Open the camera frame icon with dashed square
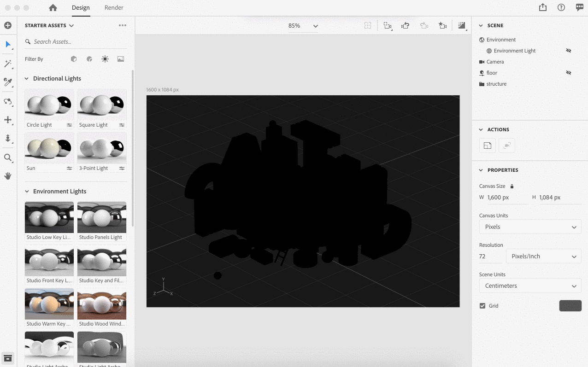 pos(388,26)
